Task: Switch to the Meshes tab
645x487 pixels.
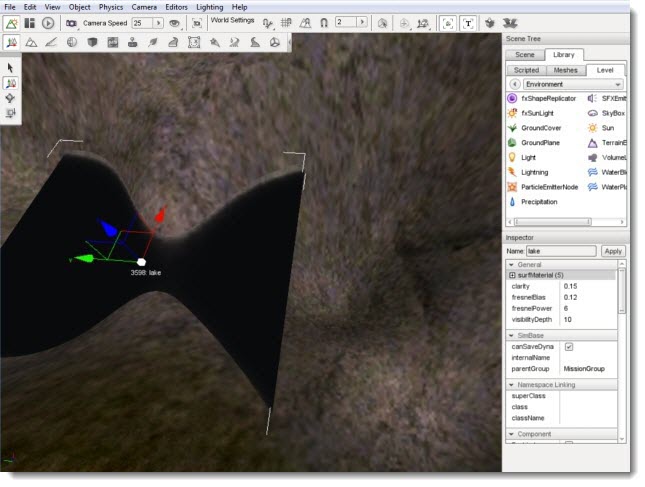Action: pyautogui.click(x=566, y=70)
